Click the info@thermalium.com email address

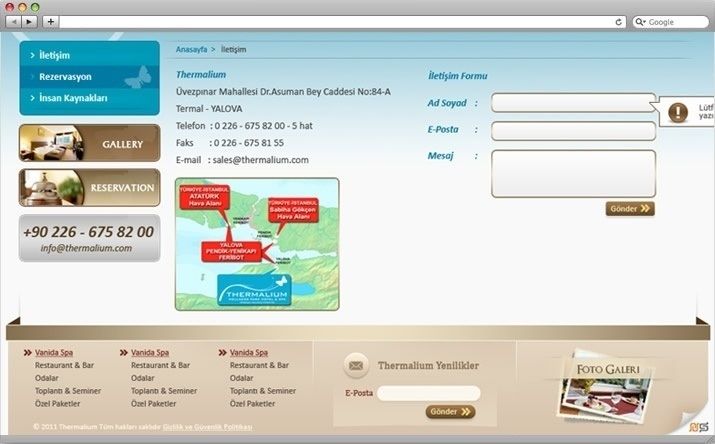click(x=86, y=248)
